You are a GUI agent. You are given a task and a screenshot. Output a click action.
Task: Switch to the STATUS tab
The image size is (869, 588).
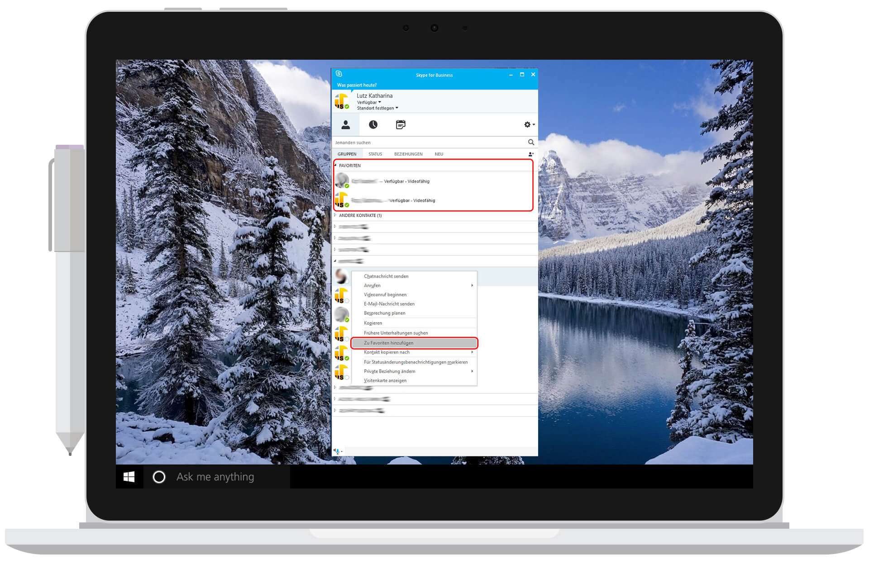tap(375, 154)
